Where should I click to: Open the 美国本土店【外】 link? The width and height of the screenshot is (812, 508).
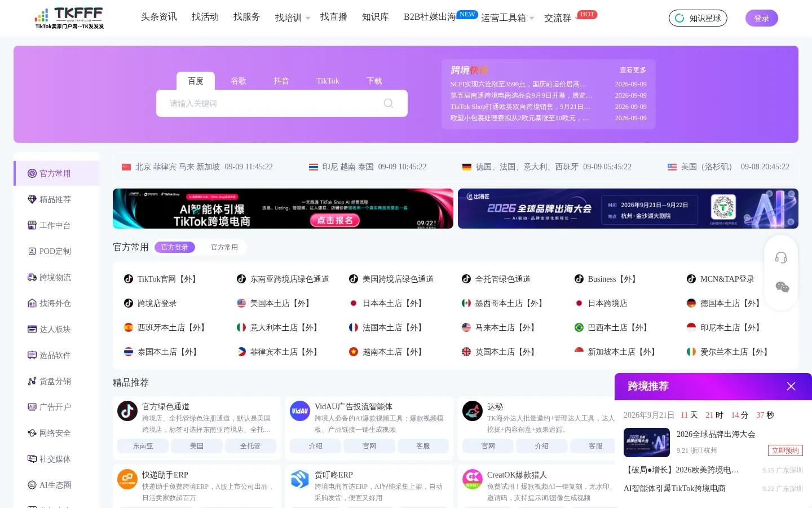tap(274, 303)
